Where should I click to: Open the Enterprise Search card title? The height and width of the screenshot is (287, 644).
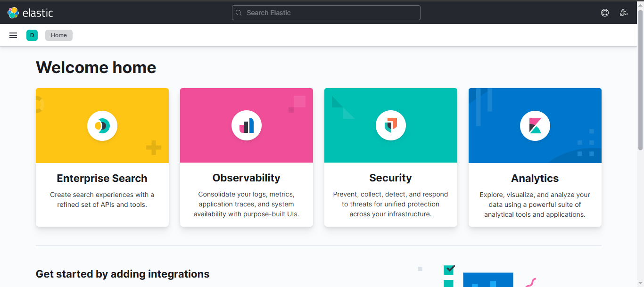pyautogui.click(x=102, y=178)
